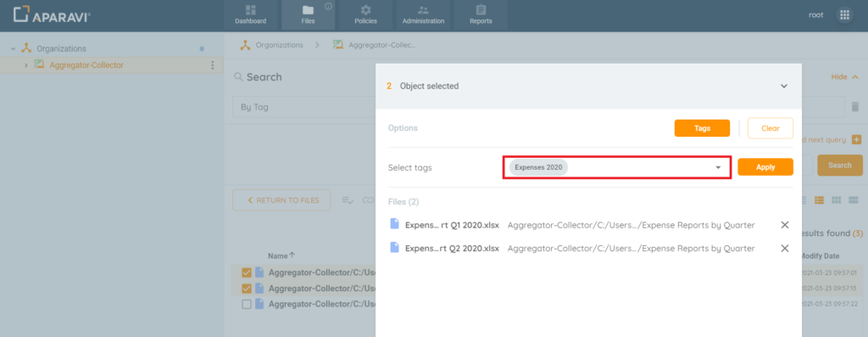Screen dimensions: 868x337
Task: Check the third unselected file checkbox
Action: [247, 304]
